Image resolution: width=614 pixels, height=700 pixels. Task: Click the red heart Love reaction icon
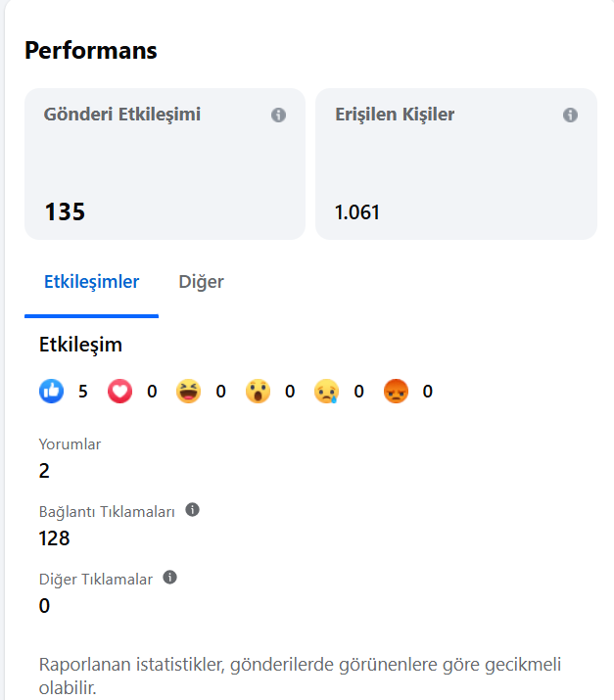120,391
